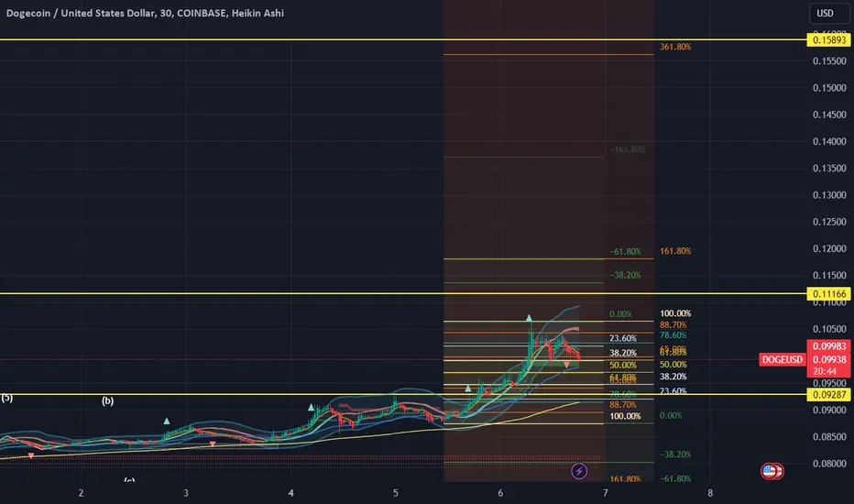
Task: Click date 6 on the time axis
Action: [500, 493]
